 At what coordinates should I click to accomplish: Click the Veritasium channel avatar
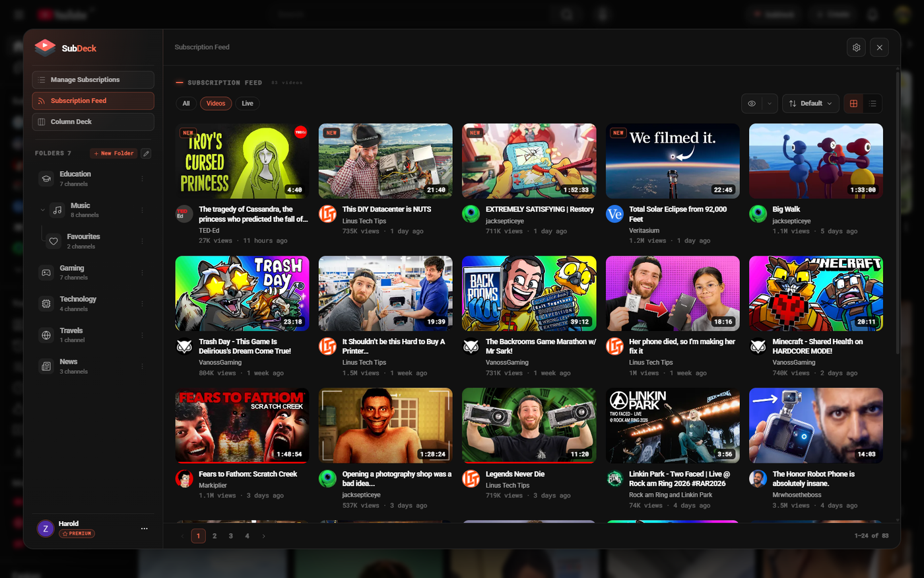click(614, 213)
